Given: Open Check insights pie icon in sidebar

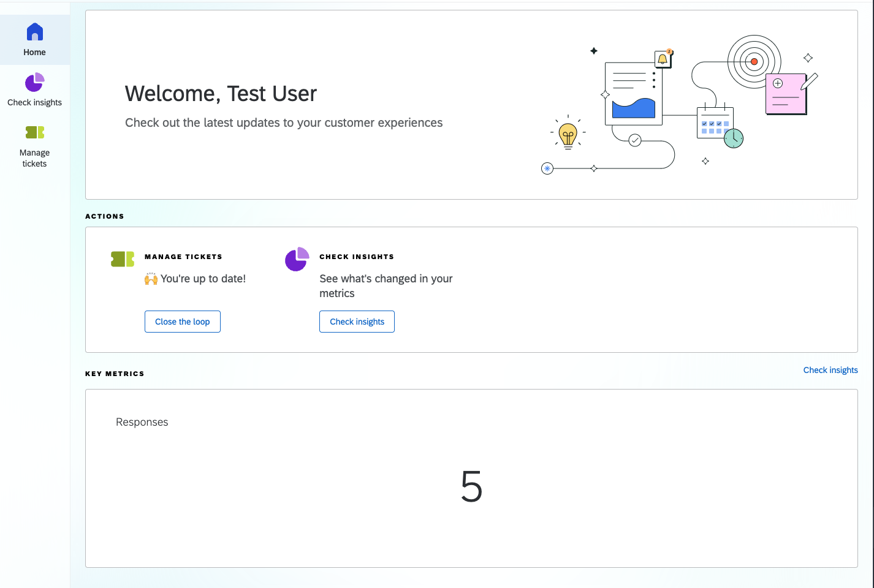Looking at the screenshot, I should tap(35, 82).
